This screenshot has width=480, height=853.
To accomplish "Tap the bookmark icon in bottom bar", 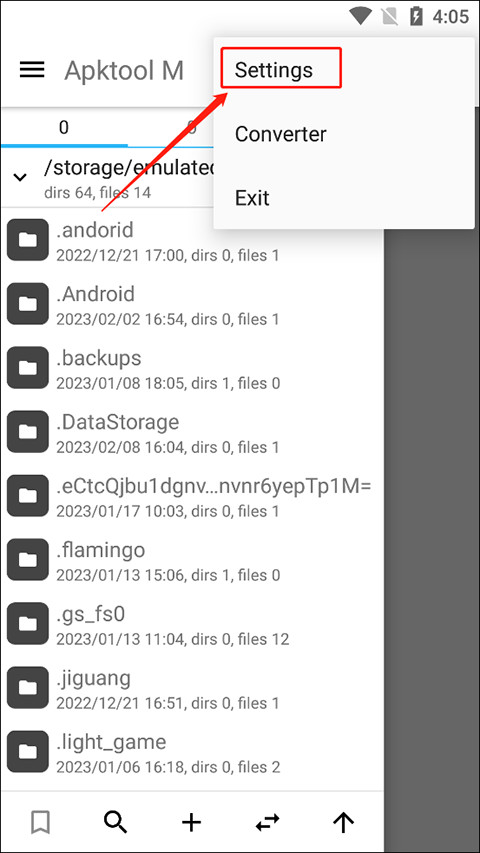I will [41, 821].
